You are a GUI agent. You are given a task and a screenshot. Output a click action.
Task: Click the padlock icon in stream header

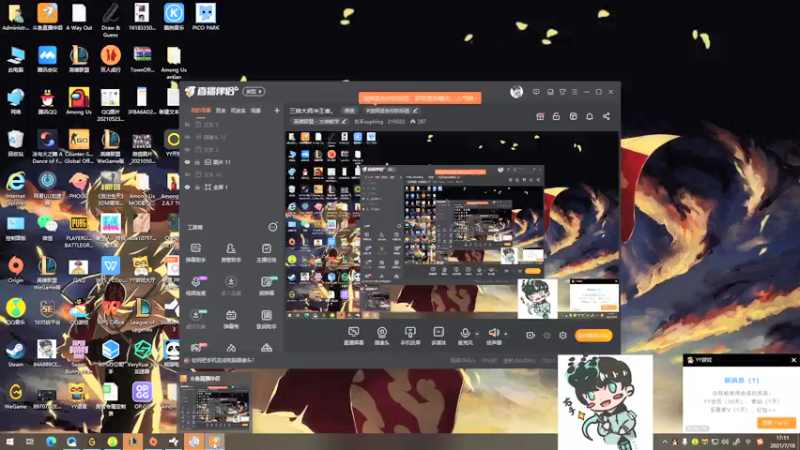556,116
